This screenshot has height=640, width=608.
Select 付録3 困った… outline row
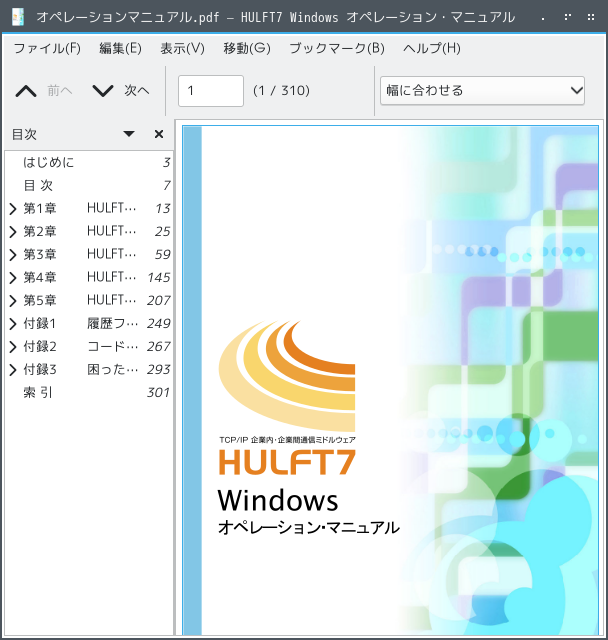89,369
